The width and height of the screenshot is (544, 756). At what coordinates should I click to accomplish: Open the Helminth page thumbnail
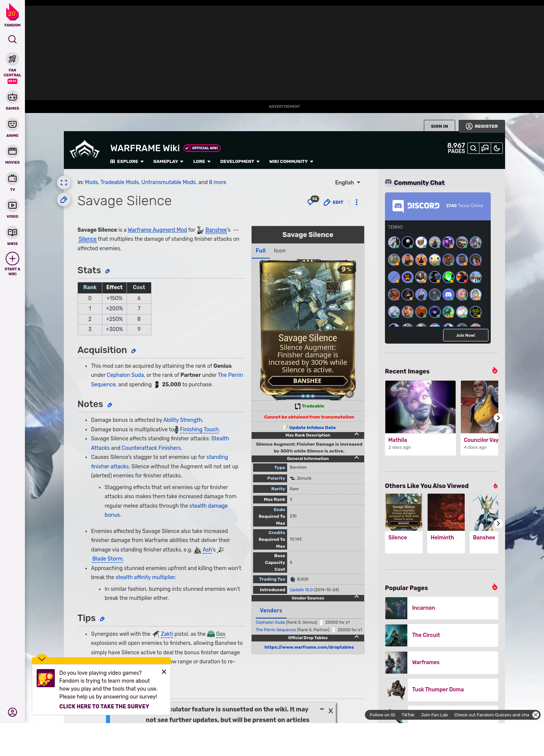click(x=446, y=512)
